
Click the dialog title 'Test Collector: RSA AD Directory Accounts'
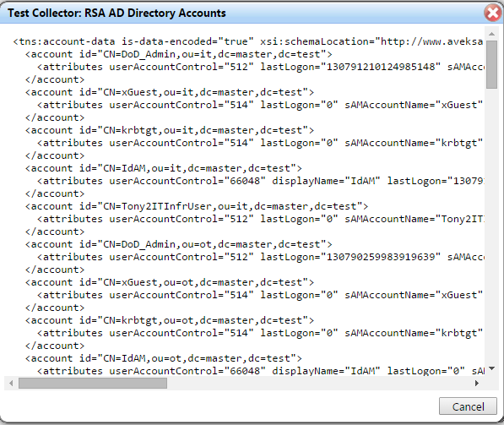point(117,13)
